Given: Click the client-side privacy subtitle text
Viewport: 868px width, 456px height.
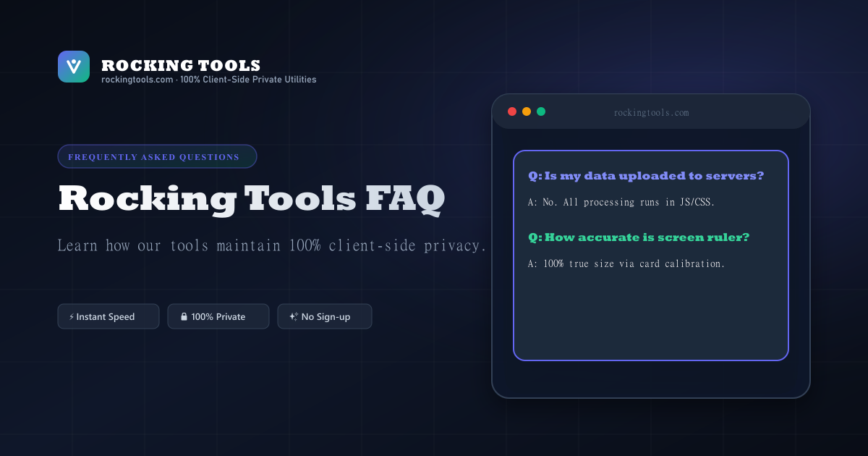Looking at the screenshot, I should tap(272, 245).
